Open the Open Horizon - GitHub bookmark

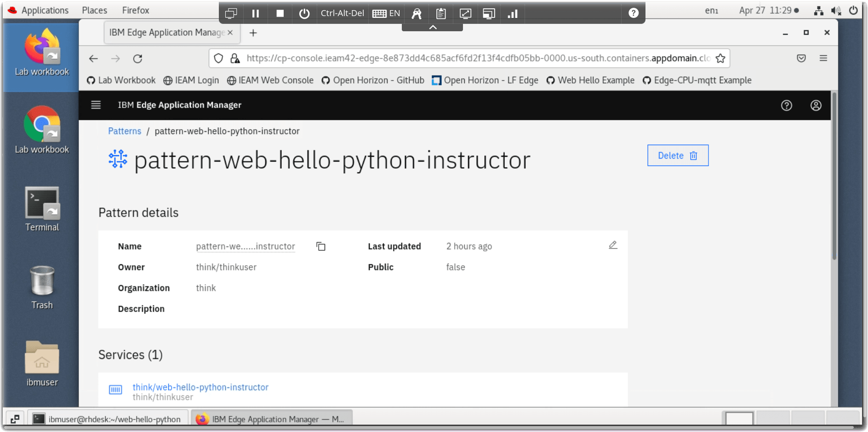373,80
